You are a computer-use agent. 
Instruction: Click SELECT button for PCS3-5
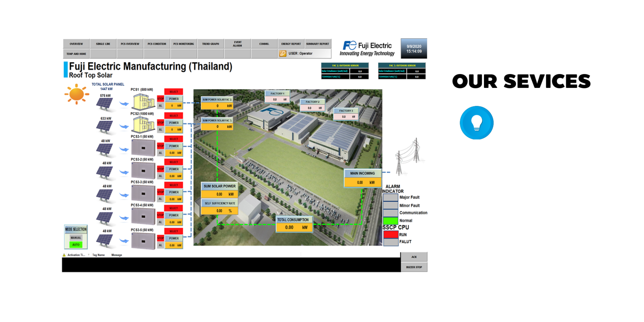(173, 231)
